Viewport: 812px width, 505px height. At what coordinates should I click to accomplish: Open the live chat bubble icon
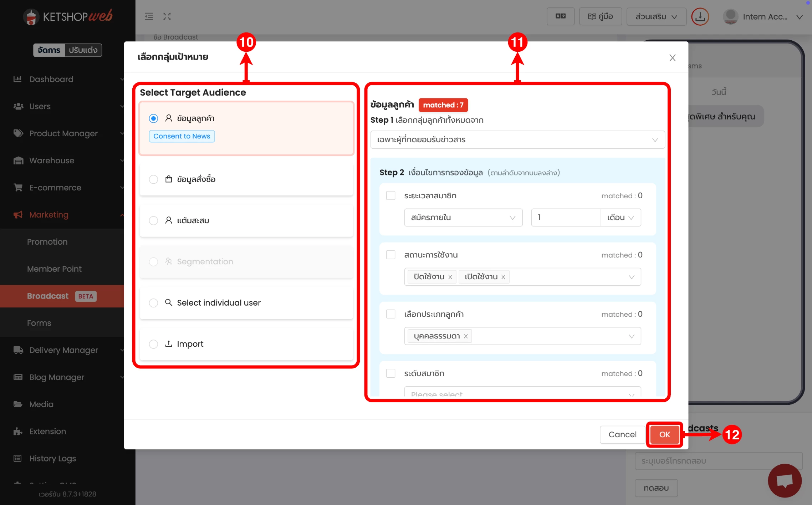(x=785, y=480)
